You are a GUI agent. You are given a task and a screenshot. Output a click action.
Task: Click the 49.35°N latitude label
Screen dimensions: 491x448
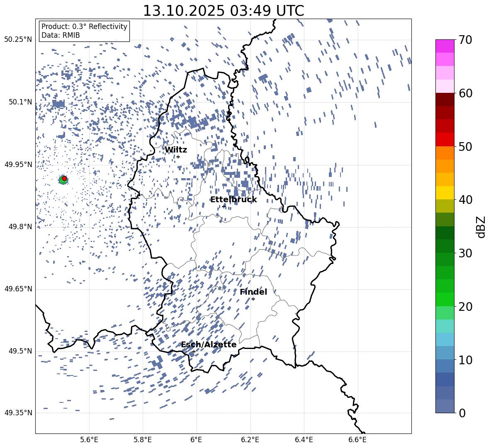tap(18, 413)
